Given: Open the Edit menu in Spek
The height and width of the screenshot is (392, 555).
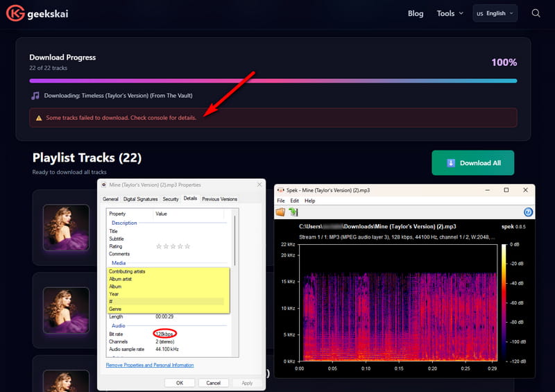Looking at the screenshot, I should (294, 201).
